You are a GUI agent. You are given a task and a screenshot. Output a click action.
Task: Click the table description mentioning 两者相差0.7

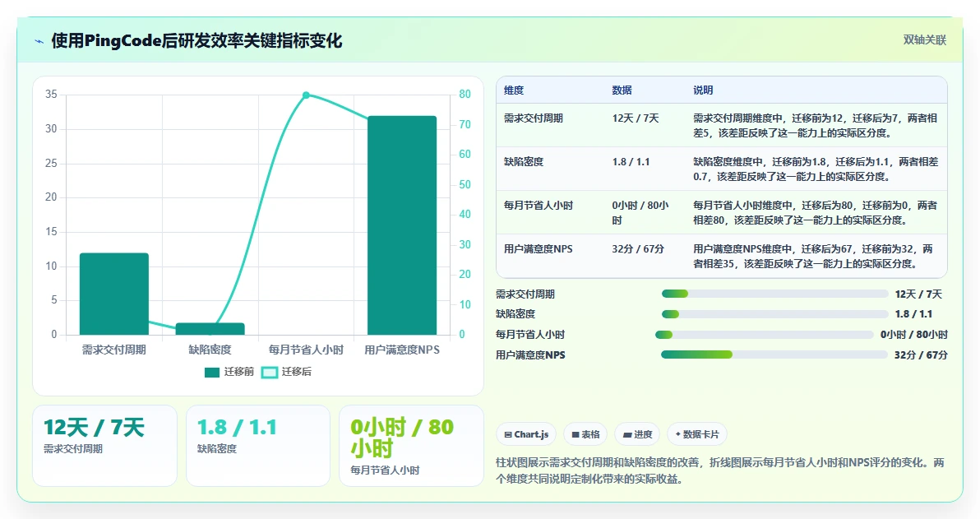click(x=816, y=169)
